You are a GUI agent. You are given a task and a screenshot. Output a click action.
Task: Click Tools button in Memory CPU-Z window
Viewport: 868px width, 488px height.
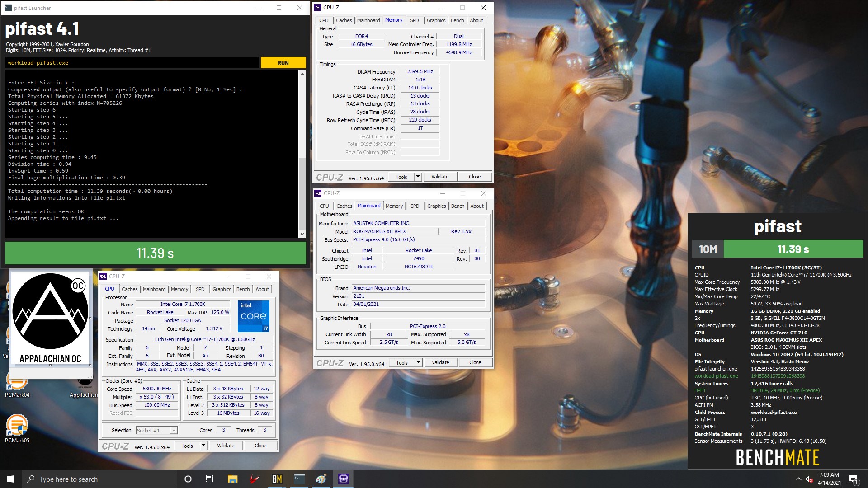click(401, 177)
